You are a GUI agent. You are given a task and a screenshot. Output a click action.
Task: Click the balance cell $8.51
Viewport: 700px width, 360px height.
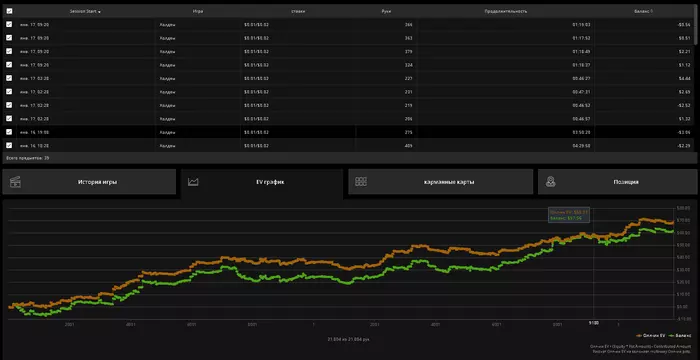(x=684, y=38)
